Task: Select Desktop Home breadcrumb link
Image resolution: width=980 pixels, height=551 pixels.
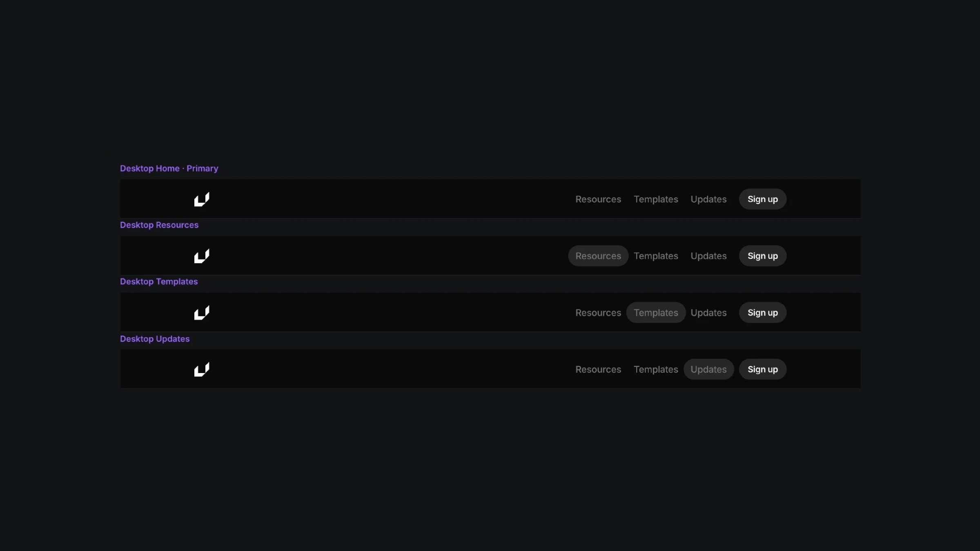Action: click(149, 168)
